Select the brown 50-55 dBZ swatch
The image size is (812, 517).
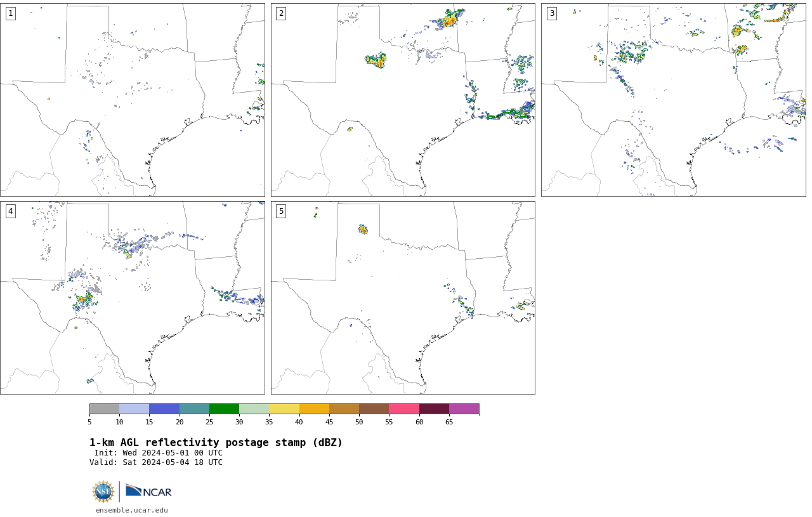point(374,409)
